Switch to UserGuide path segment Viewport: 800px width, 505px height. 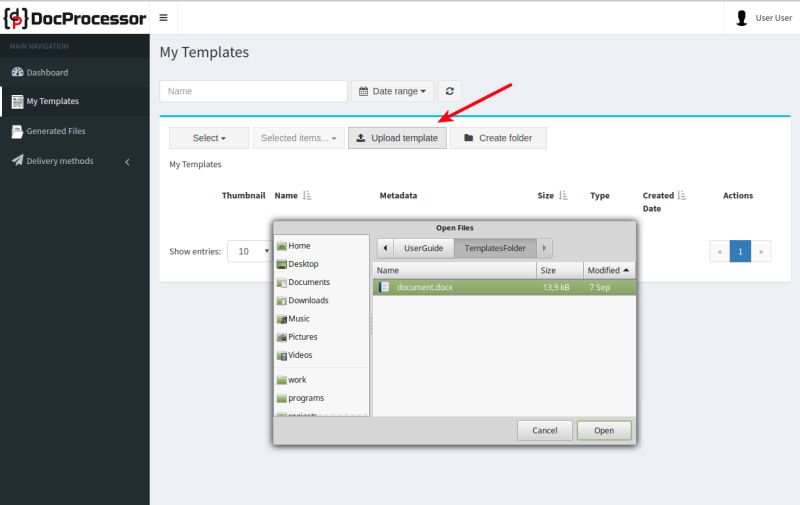423,248
